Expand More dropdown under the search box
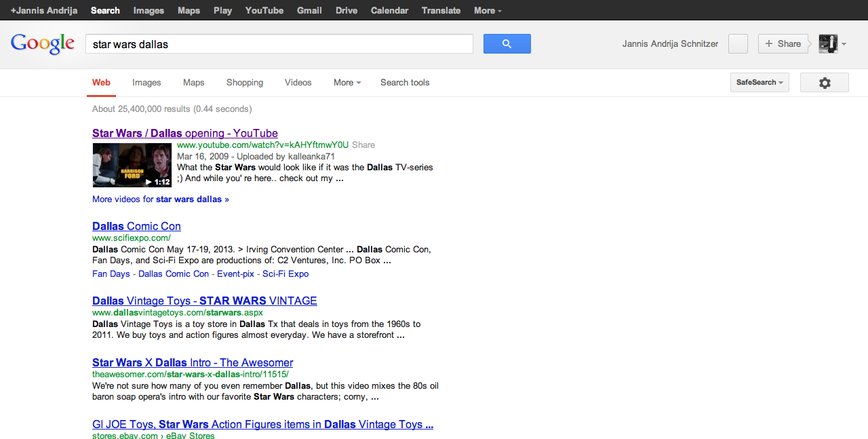This screenshot has height=439, width=868. [347, 82]
